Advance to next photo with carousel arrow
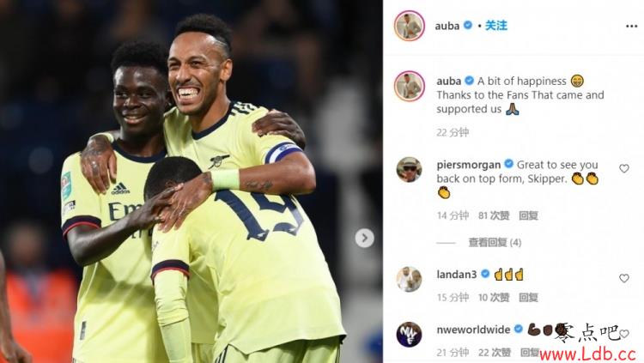Viewport: 644px width, 363px height. pyautogui.click(x=364, y=239)
